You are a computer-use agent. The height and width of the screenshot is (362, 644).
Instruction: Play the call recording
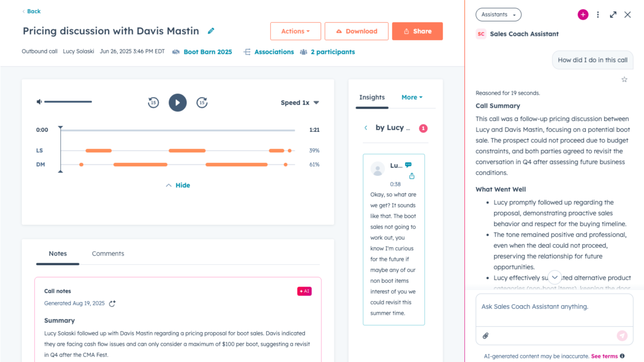click(x=177, y=102)
